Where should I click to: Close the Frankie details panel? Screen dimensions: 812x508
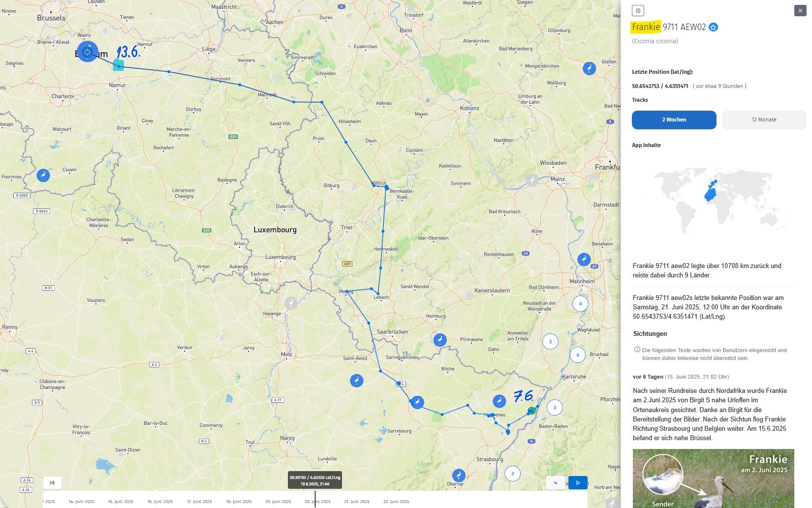800,10
